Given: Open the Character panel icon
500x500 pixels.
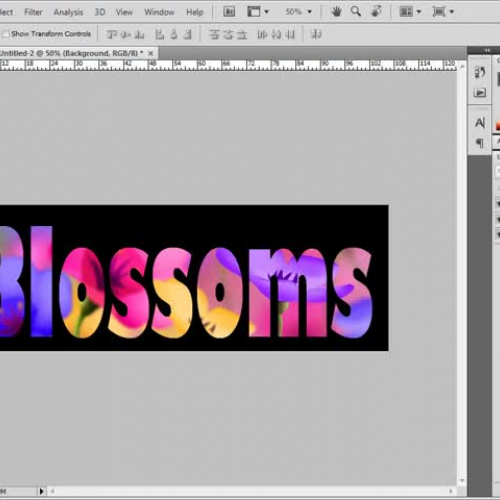Looking at the screenshot, I should (x=480, y=123).
